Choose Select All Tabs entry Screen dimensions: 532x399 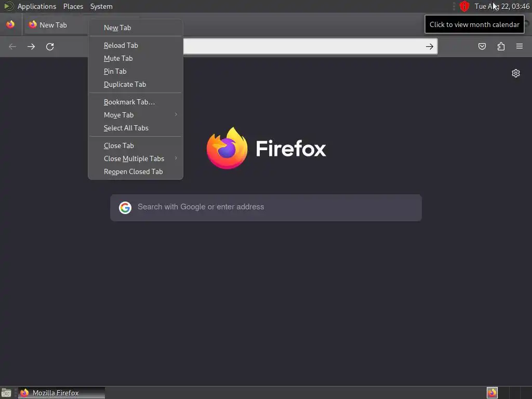click(x=136, y=128)
